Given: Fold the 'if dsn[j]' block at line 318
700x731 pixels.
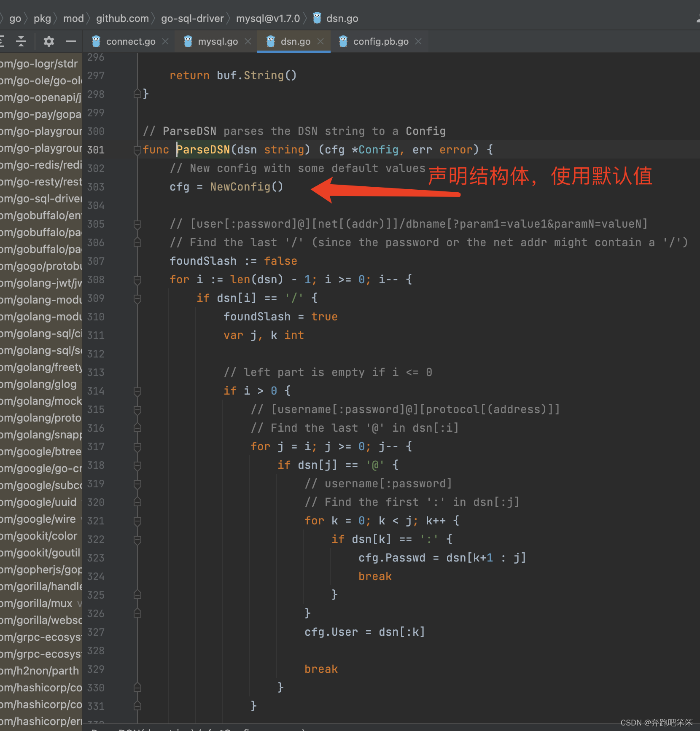Looking at the screenshot, I should click(x=137, y=465).
